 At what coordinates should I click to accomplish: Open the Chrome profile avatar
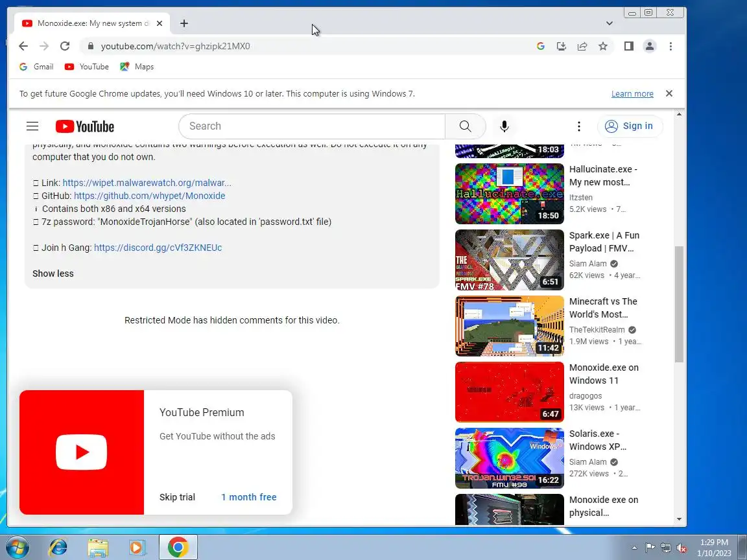(649, 46)
